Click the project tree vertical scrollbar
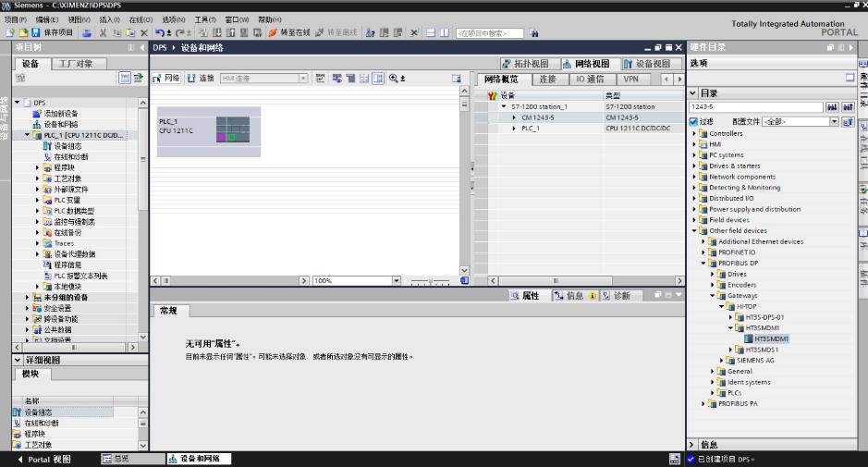The width and height of the screenshot is (868, 467). click(143, 220)
